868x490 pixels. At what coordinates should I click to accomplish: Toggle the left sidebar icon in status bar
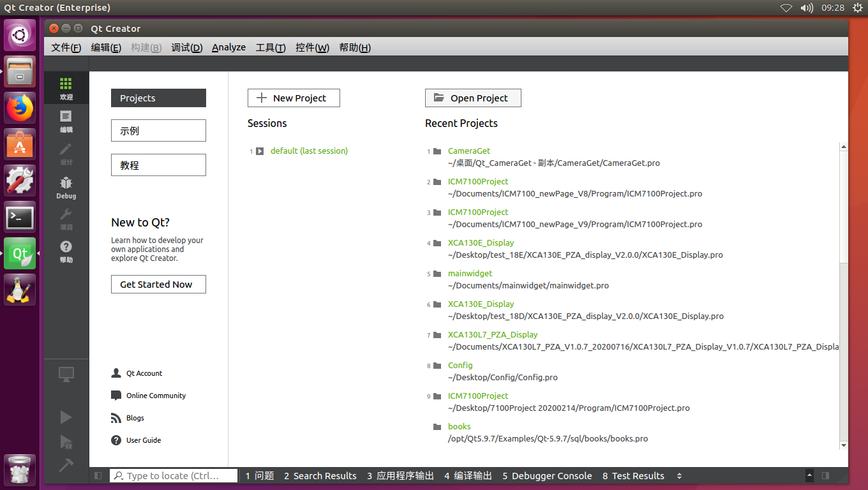coord(98,476)
